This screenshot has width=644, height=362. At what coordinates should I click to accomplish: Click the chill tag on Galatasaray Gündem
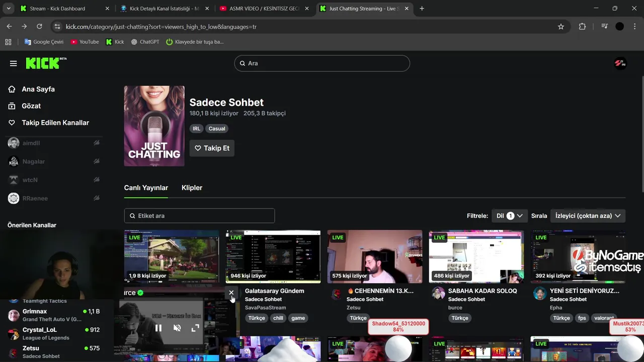pos(278,318)
